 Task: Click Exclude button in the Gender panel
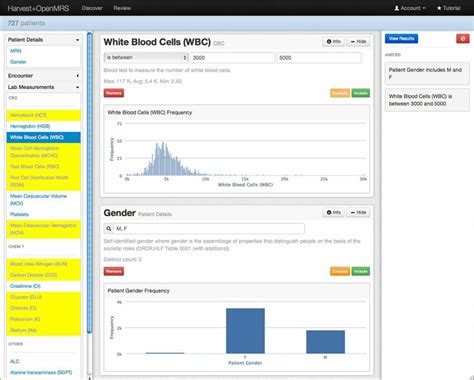click(340, 271)
